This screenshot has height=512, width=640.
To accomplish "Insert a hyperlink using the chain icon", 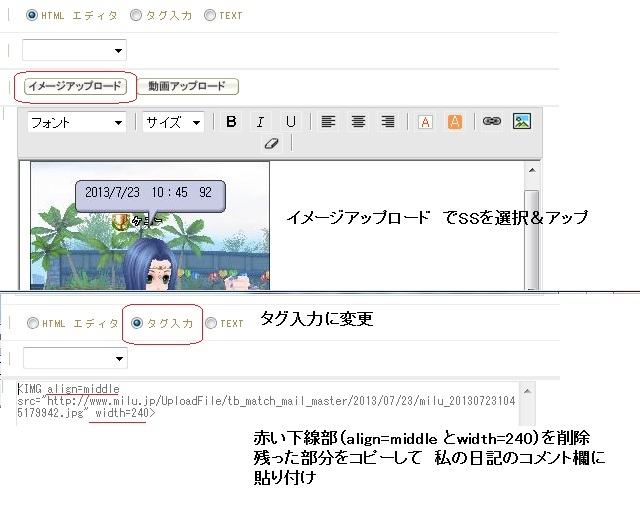I will [x=491, y=122].
